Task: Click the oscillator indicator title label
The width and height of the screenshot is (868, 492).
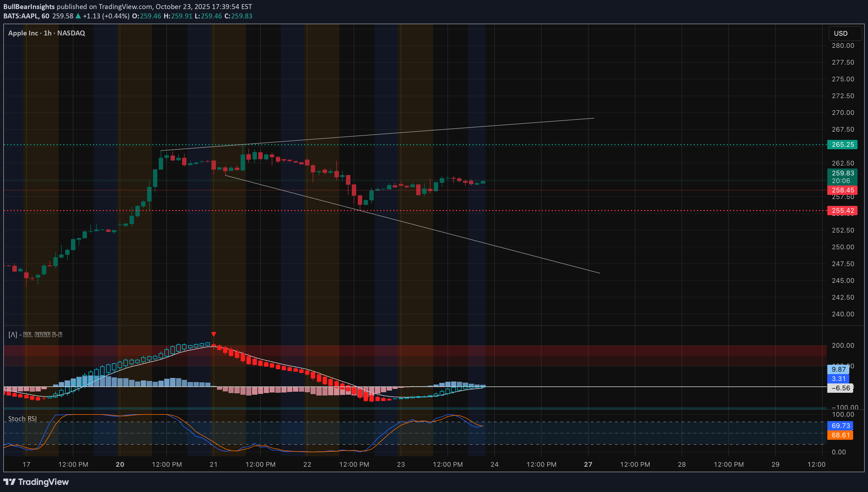Action: (35, 335)
